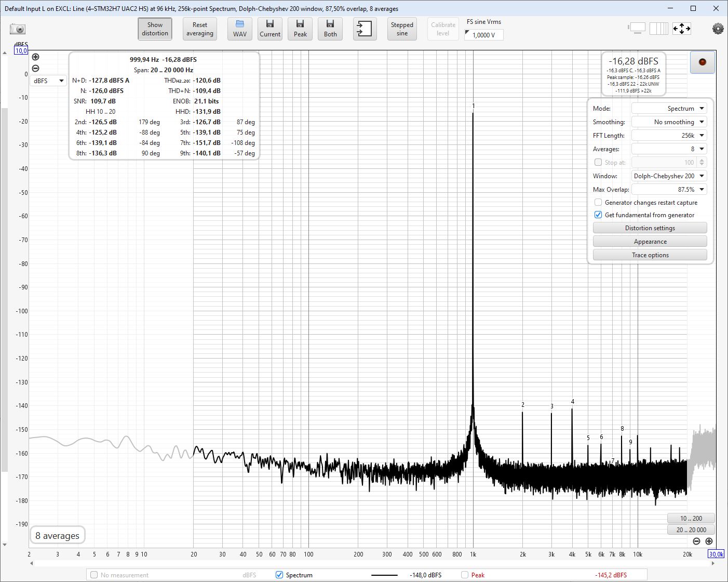Edit the 30,0k frequency axis limit
The image size is (728, 582).
coord(716,554)
